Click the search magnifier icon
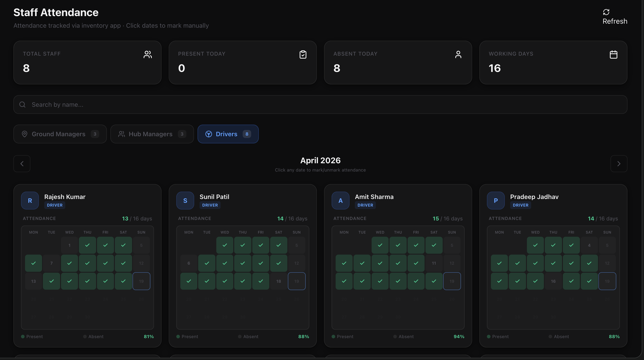This screenshot has width=644, height=360. click(23, 105)
